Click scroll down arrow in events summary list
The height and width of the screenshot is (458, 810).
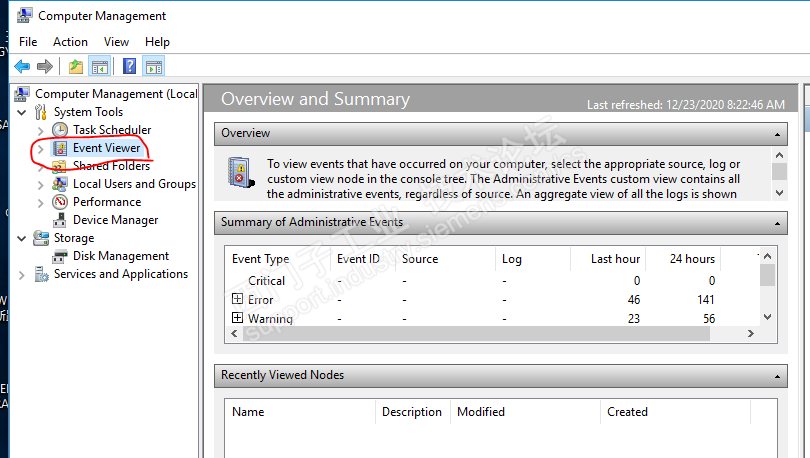click(x=767, y=317)
